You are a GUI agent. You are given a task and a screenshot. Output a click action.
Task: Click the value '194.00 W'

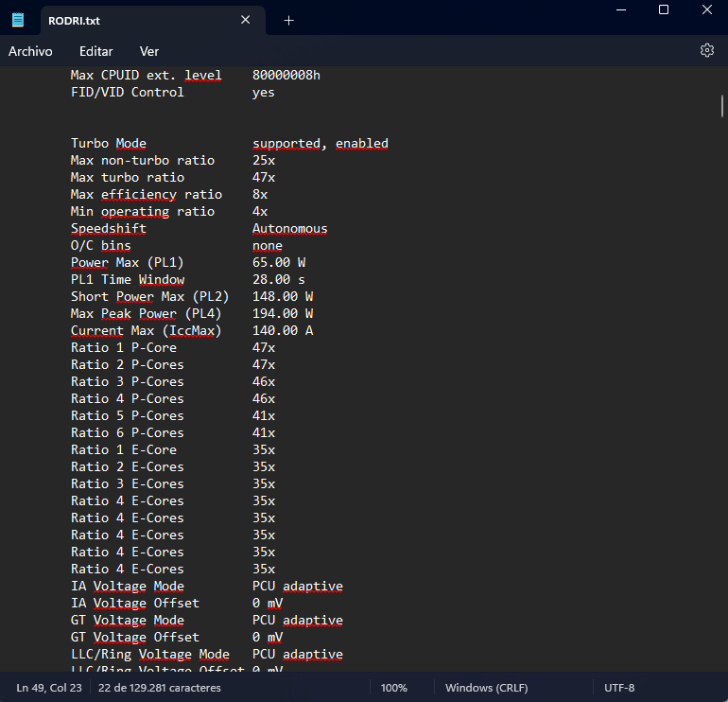(283, 313)
